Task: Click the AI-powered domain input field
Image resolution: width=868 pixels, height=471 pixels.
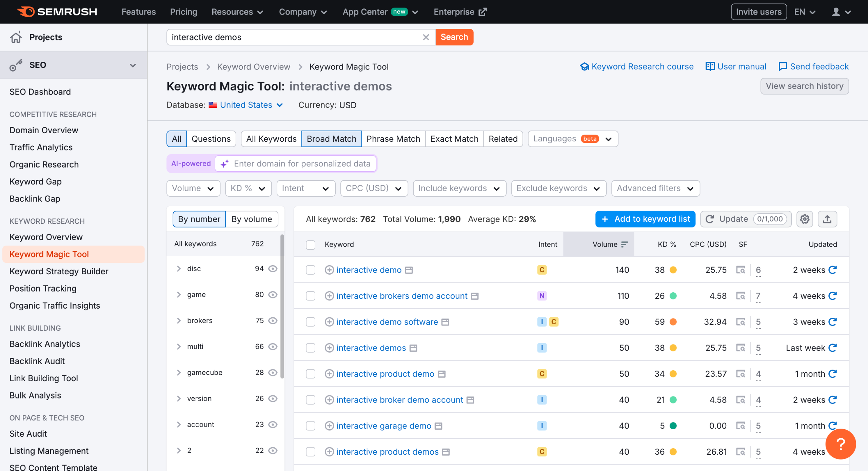Action: point(302,164)
